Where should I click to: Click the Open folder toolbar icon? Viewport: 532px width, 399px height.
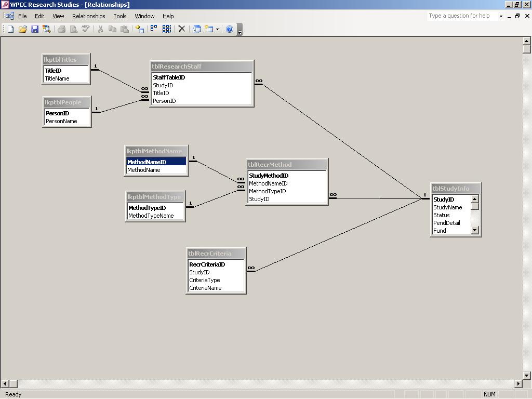23,29
